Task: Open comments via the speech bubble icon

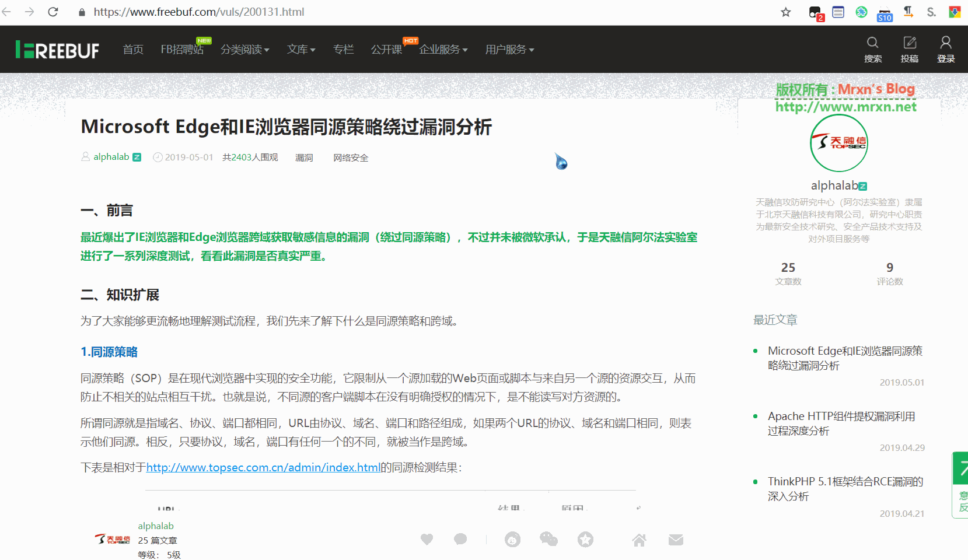Action: pos(460,540)
